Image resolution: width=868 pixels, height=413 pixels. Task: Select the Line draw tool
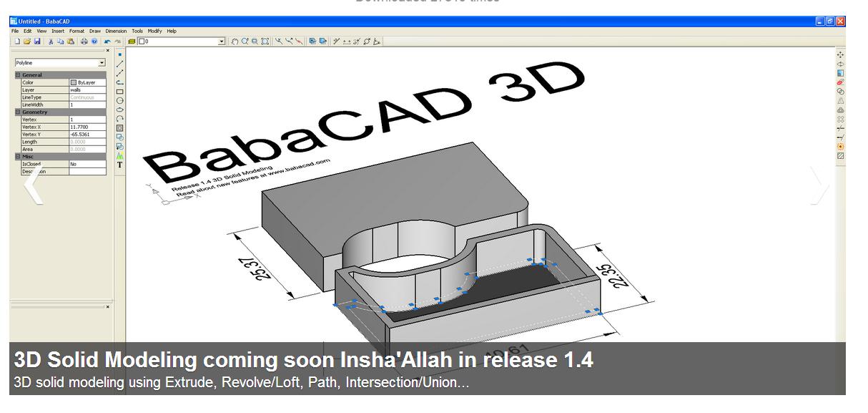[x=120, y=64]
